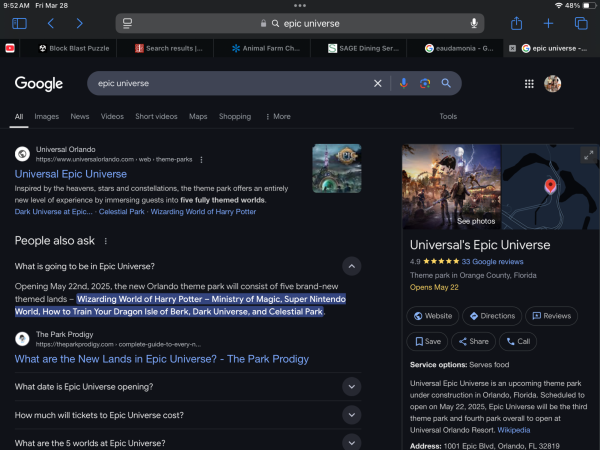Click the Directions button
The height and width of the screenshot is (450, 600).
492,316
